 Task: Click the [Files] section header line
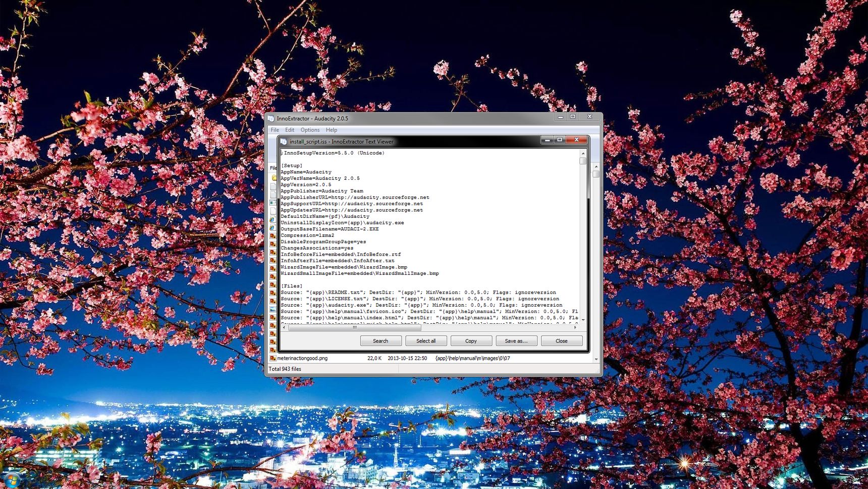291,286
